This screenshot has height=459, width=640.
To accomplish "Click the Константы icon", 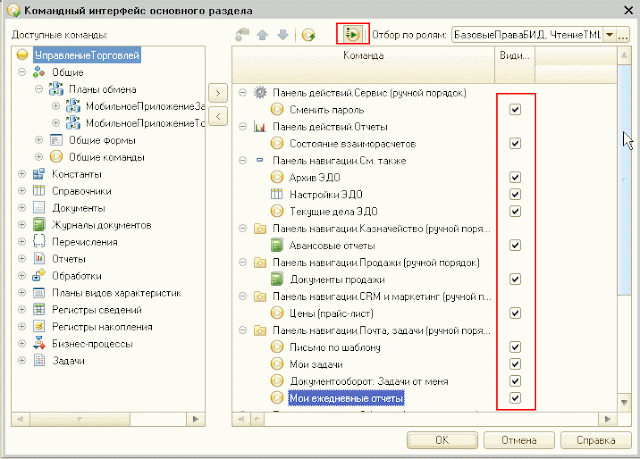I will (39, 174).
